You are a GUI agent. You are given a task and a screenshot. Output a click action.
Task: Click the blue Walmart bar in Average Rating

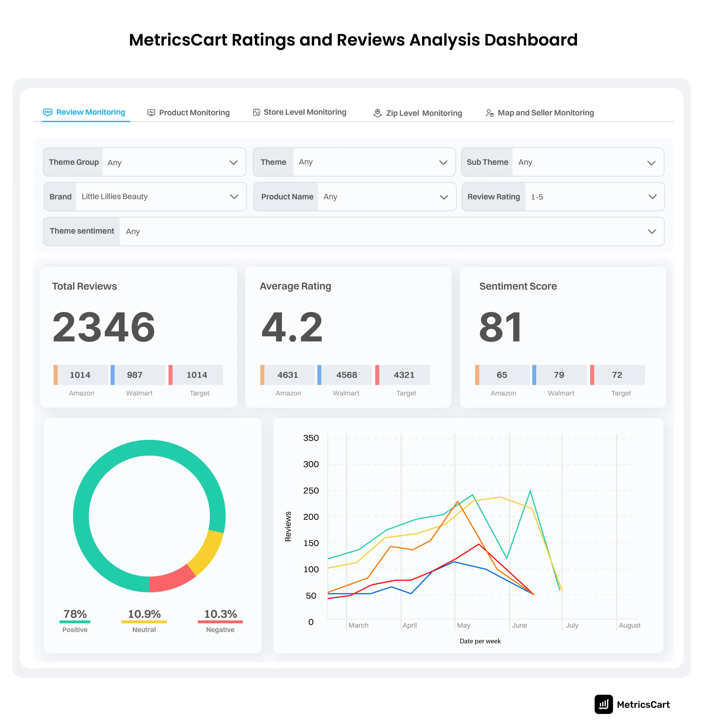[x=319, y=375]
